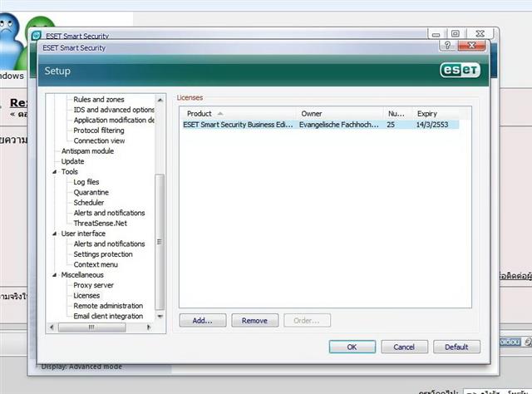This screenshot has width=532, height=394.
Task: Select the Tools tree item
Action: click(x=70, y=172)
